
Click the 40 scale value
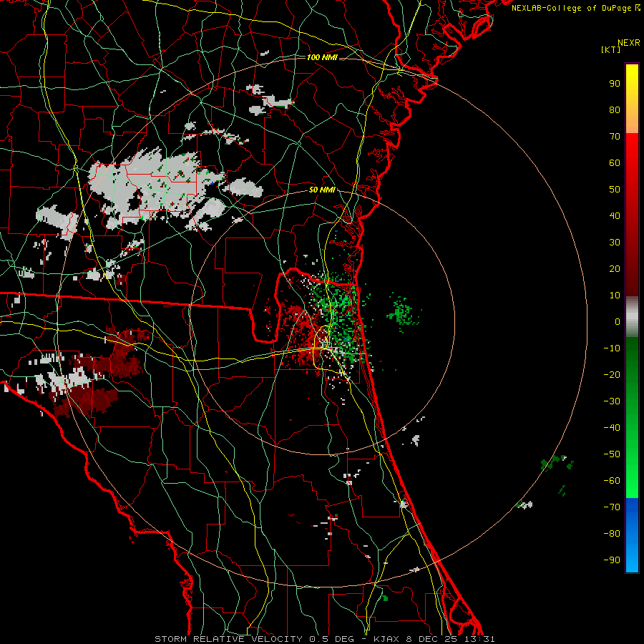pos(615,216)
